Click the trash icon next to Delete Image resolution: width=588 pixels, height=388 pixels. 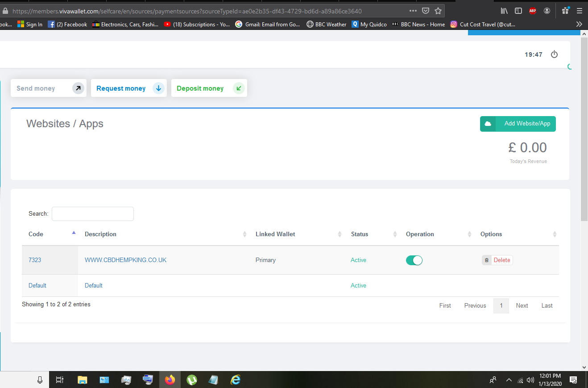(486, 259)
